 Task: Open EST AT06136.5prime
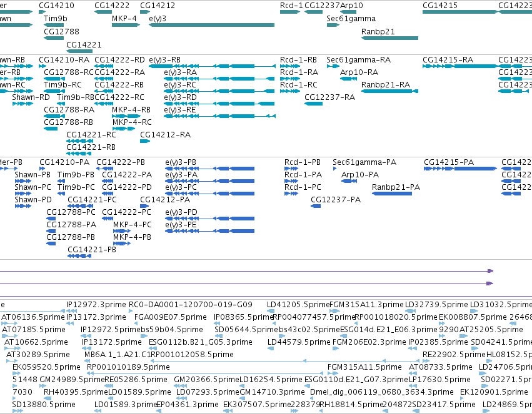[x=33, y=317]
